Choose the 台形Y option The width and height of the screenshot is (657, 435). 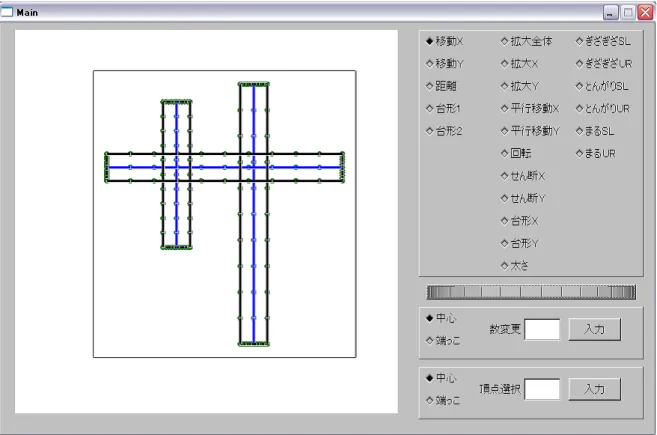click(520, 243)
